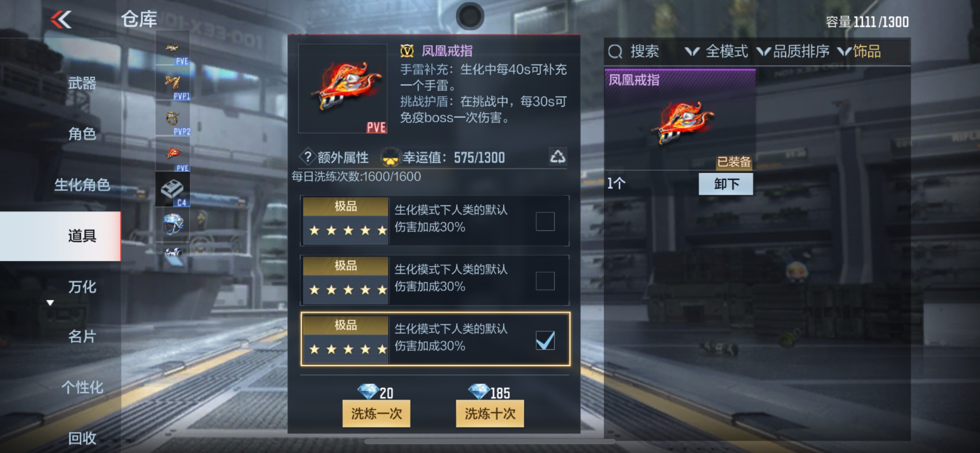Screen dimensions: 980x453
Task: Select the PVP1 weapon slot icon
Action: tap(173, 84)
